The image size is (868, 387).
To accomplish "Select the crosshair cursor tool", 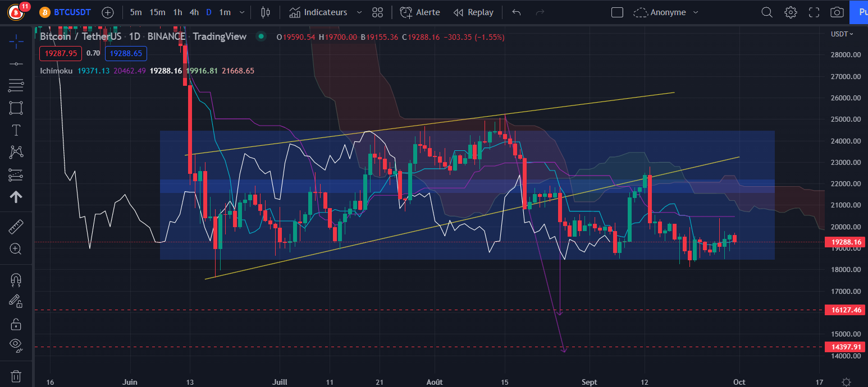I will (16, 41).
